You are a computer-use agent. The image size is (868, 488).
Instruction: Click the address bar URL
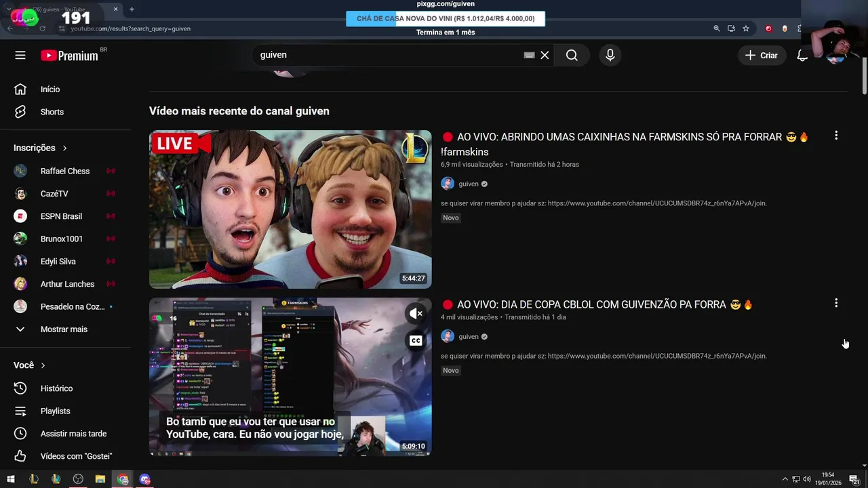click(131, 28)
